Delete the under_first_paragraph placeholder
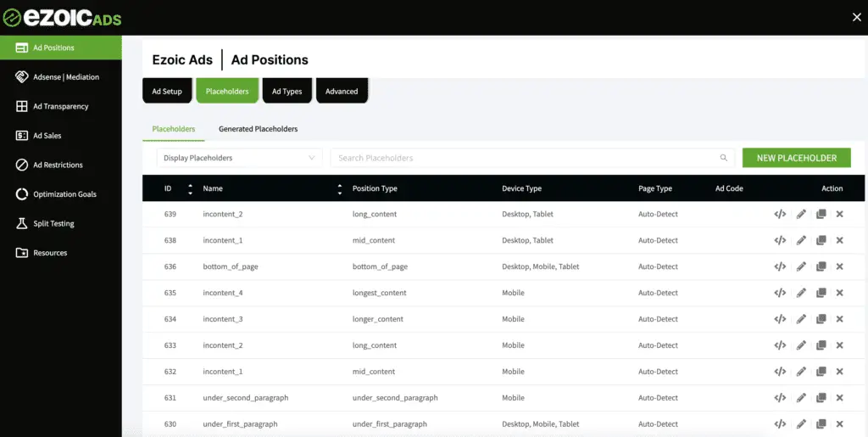The image size is (868, 437). coord(840,424)
